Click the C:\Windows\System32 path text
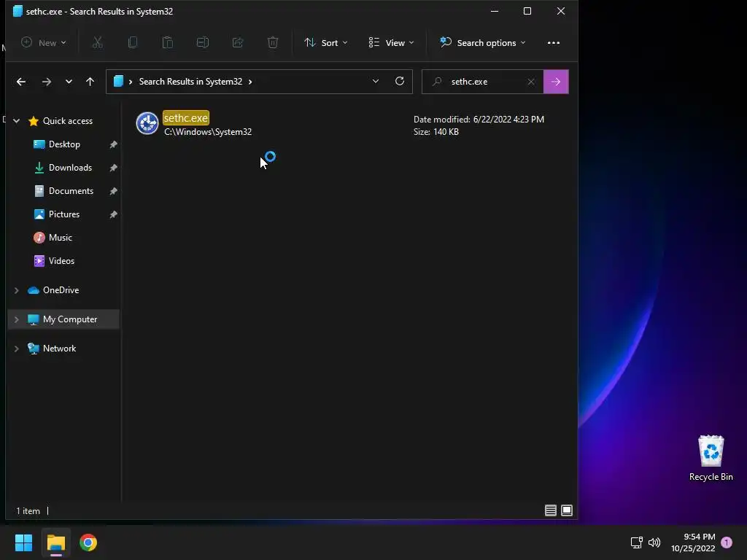The height and width of the screenshot is (560, 747). 208,132
